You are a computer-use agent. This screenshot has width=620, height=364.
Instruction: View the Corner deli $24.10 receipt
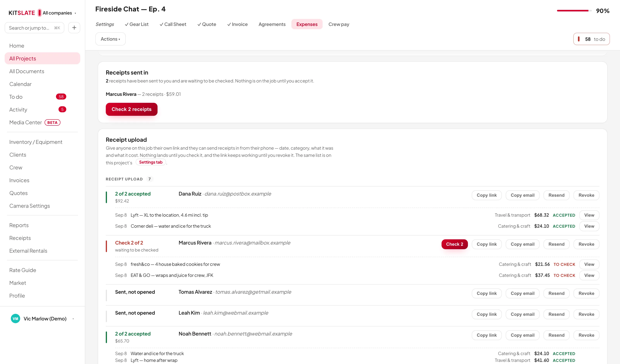tap(589, 226)
